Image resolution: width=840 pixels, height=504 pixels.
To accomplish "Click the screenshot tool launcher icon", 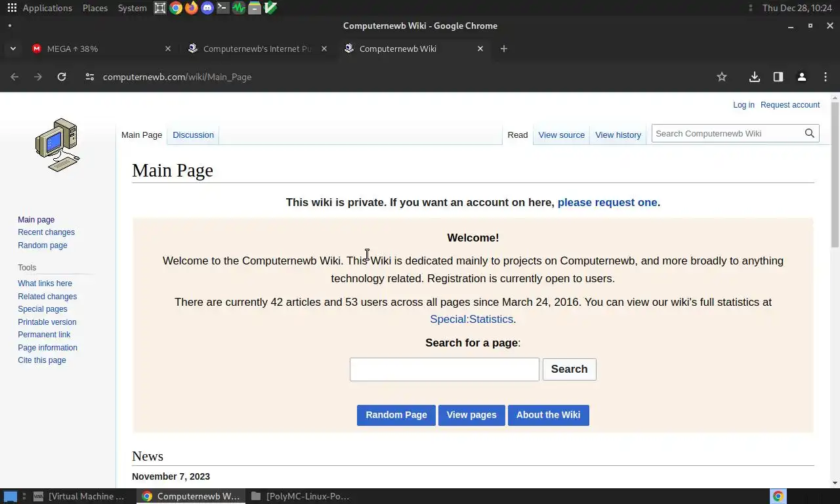I will point(159,8).
